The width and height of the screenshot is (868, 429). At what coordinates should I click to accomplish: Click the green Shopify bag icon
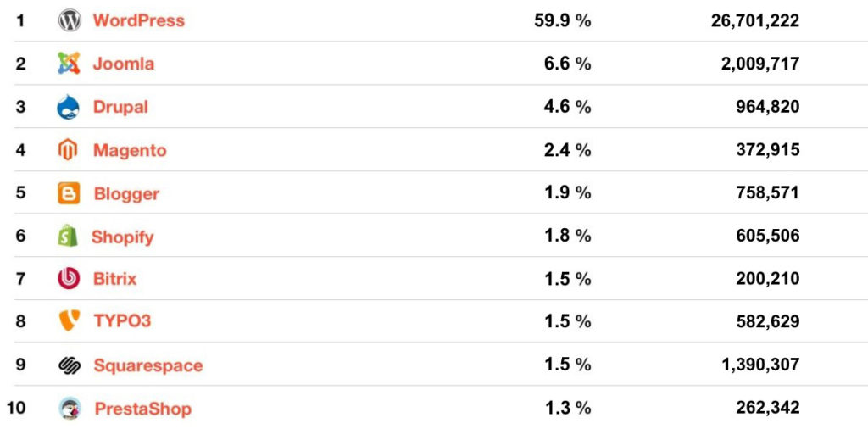[x=68, y=236]
